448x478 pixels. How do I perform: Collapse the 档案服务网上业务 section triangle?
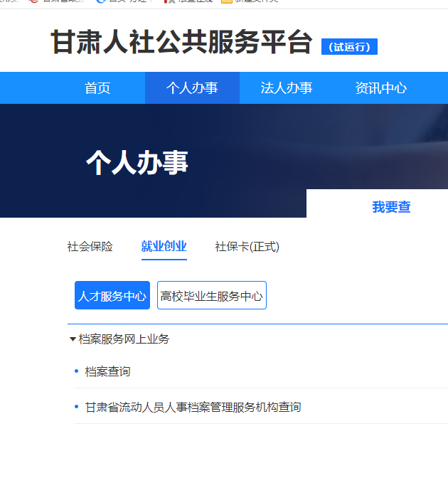73,339
